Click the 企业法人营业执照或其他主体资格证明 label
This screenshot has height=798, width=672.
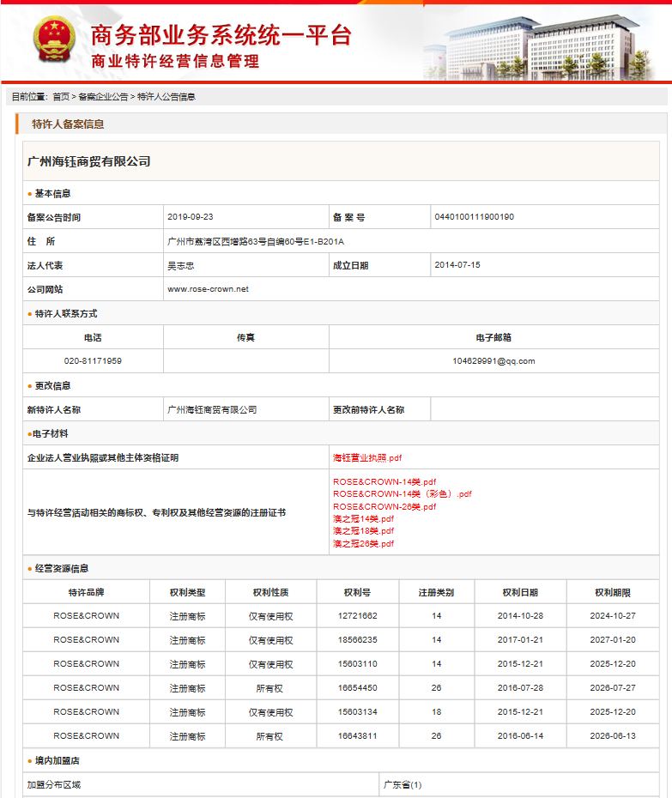103,457
